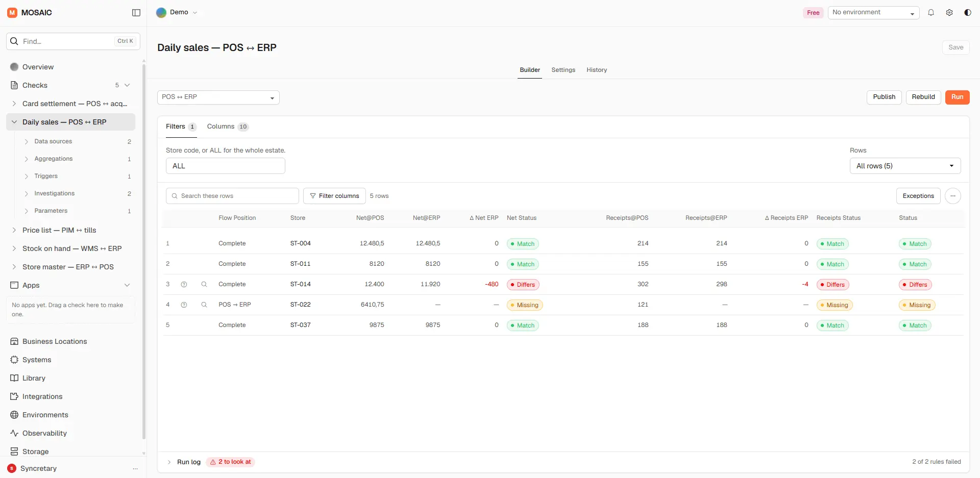Click the Publish button
This screenshot has height=478, width=980.
(884, 97)
